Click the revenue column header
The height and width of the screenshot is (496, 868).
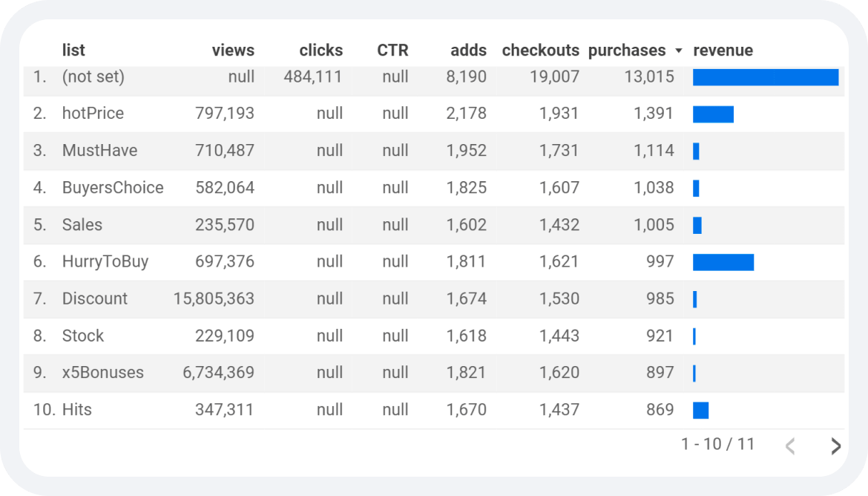click(723, 50)
